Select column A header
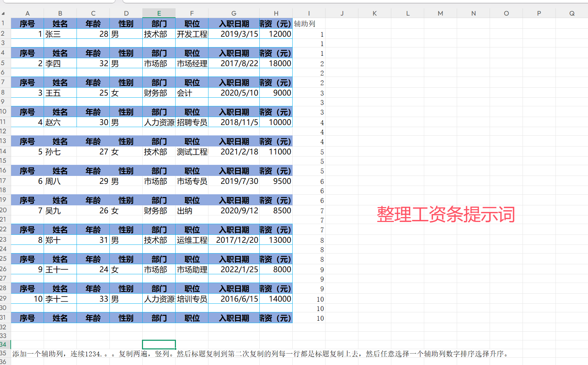The image size is (588, 365). (27, 13)
